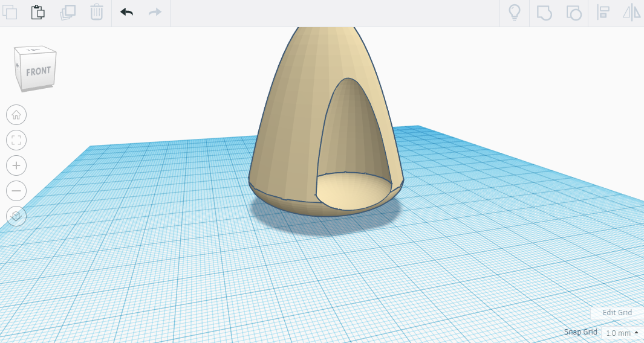Zoom out with the minus button
The width and height of the screenshot is (644, 343).
(16, 191)
